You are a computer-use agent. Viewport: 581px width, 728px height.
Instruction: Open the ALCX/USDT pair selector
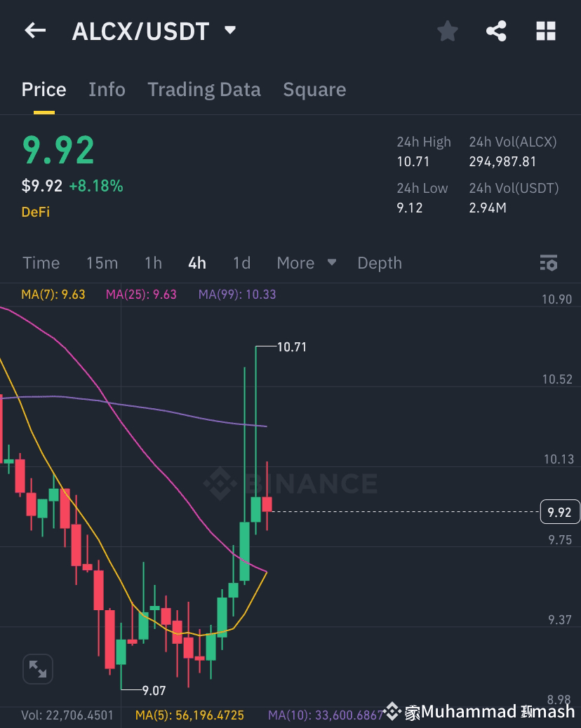tap(154, 30)
